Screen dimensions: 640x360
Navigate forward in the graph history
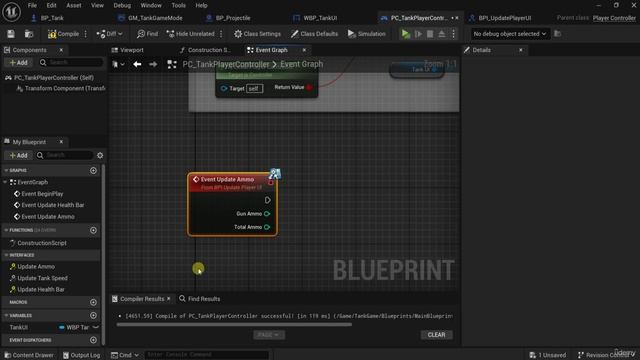[x=153, y=64]
